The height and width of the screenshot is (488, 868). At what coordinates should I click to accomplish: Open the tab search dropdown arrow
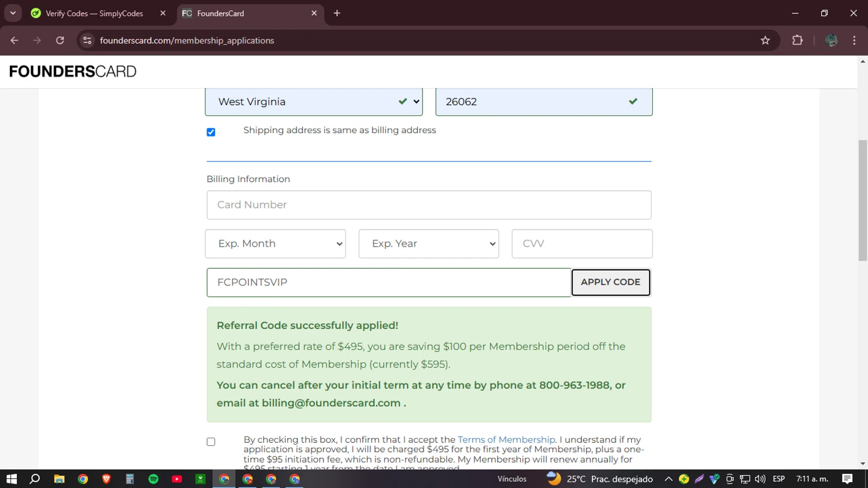click(13, 13)
